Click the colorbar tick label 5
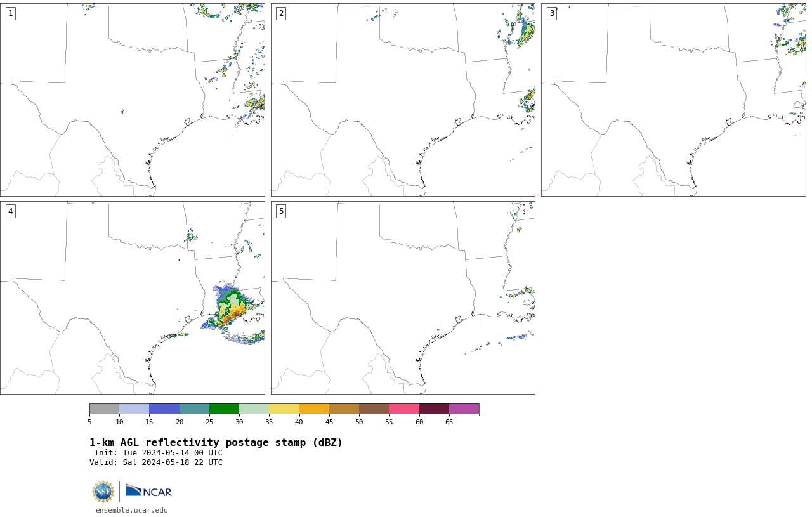812x517 pixels. click(x=89, y=422)
